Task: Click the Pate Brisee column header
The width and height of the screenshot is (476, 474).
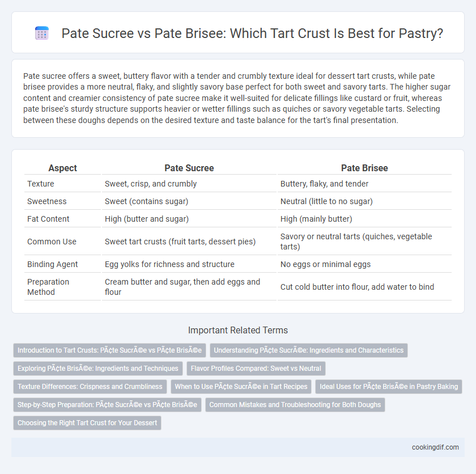Action: [x=364, y=168]
